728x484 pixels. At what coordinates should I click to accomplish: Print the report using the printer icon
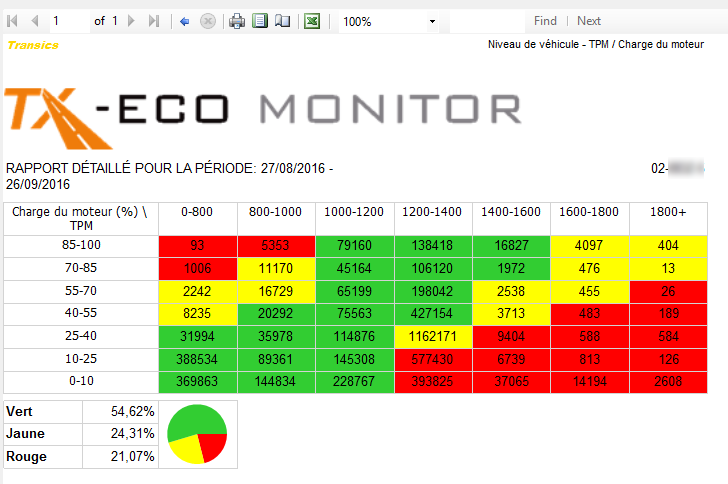(x=237, y=21)
